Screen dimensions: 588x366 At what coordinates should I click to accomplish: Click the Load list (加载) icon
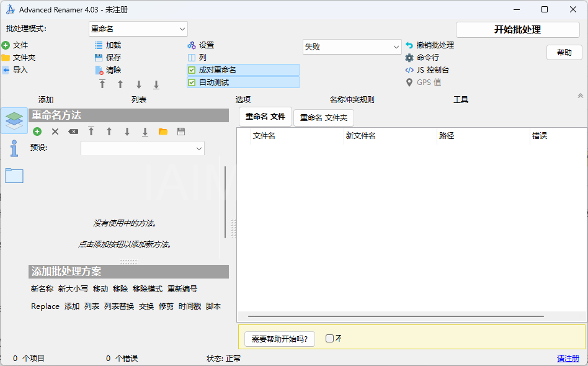99,45
